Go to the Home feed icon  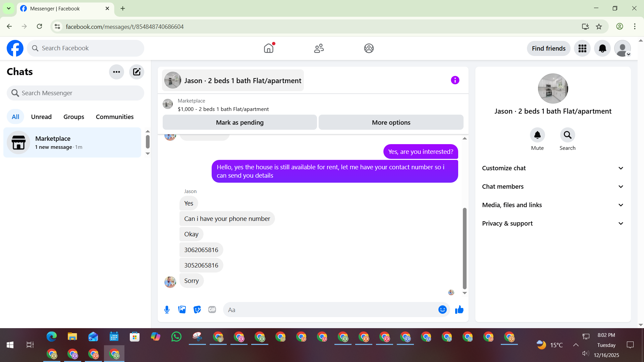click(269, 48)
